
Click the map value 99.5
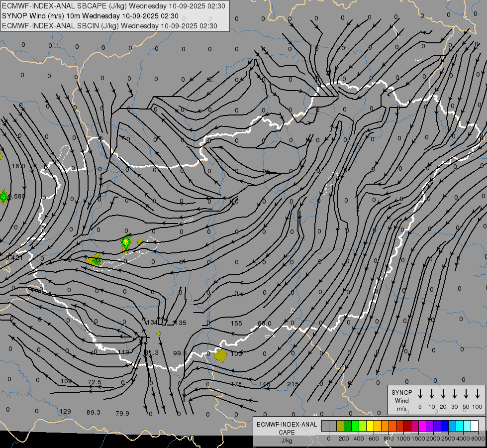pos(180,353)
